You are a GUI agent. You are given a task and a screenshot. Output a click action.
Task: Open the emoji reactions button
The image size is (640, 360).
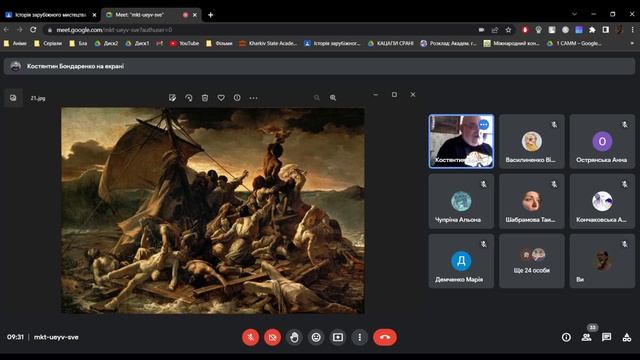tap(316, 337)
